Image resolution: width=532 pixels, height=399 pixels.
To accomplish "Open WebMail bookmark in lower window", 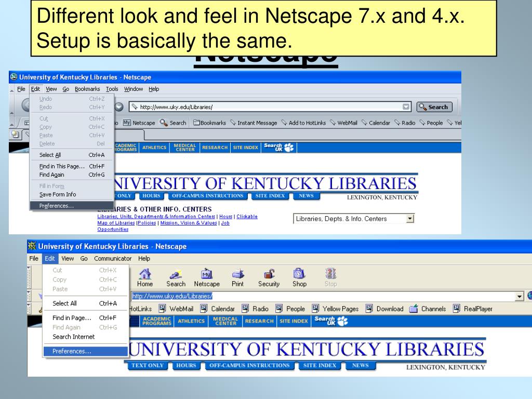I will point(177,309).
